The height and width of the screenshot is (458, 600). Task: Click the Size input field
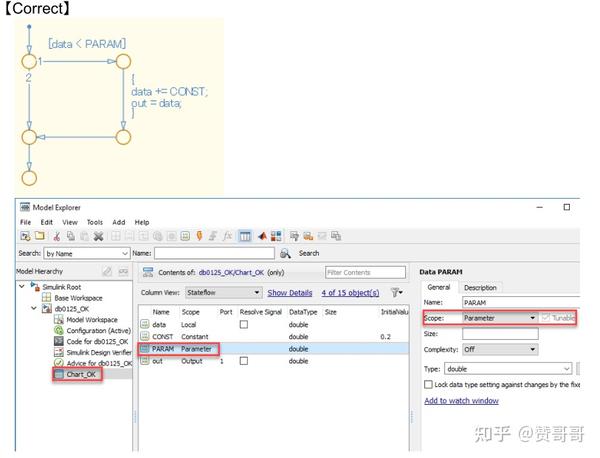[x=500, y=334]
